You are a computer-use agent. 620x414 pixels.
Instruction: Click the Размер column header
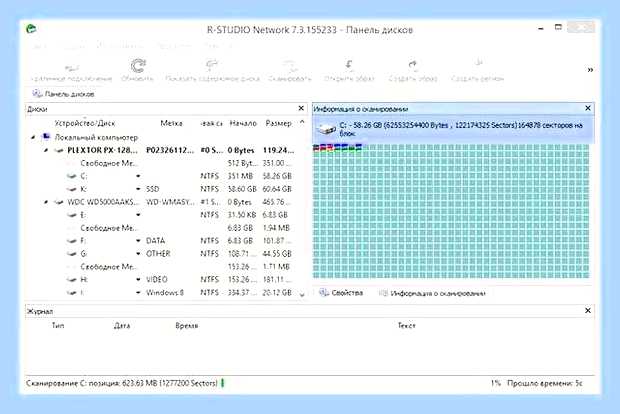(x=278, y=123)
